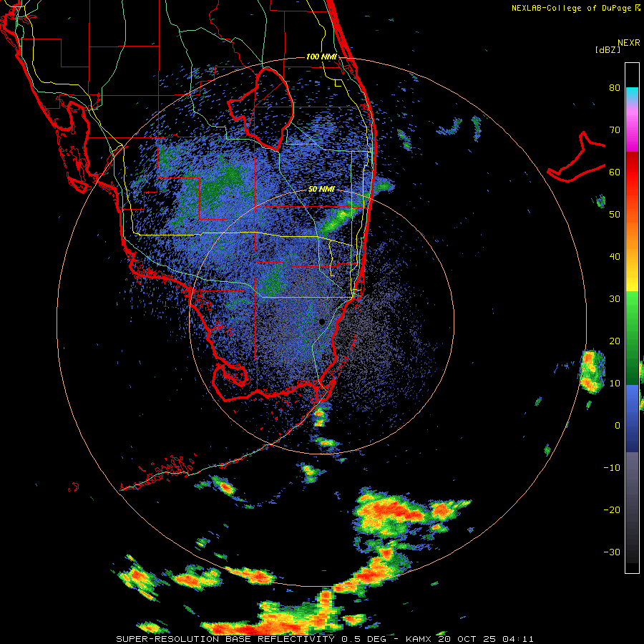644x644 pixels.
Task: Click the red band on the color scale
Action: (632, 172)
